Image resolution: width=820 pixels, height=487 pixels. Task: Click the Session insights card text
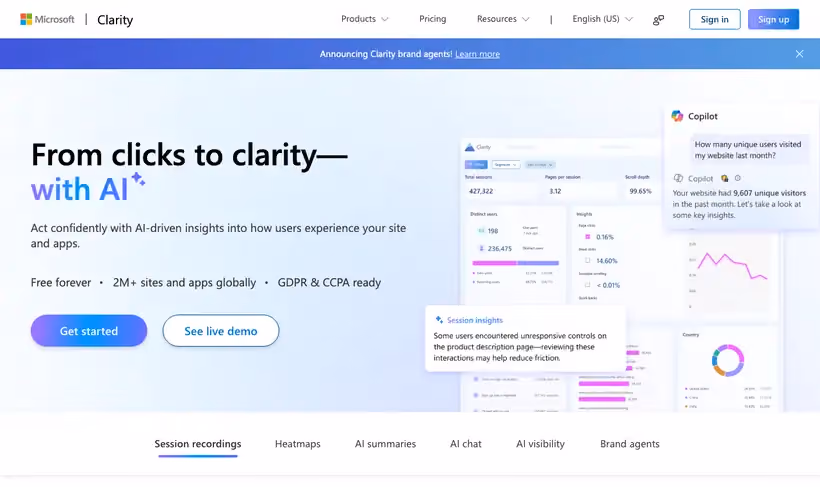520,346
